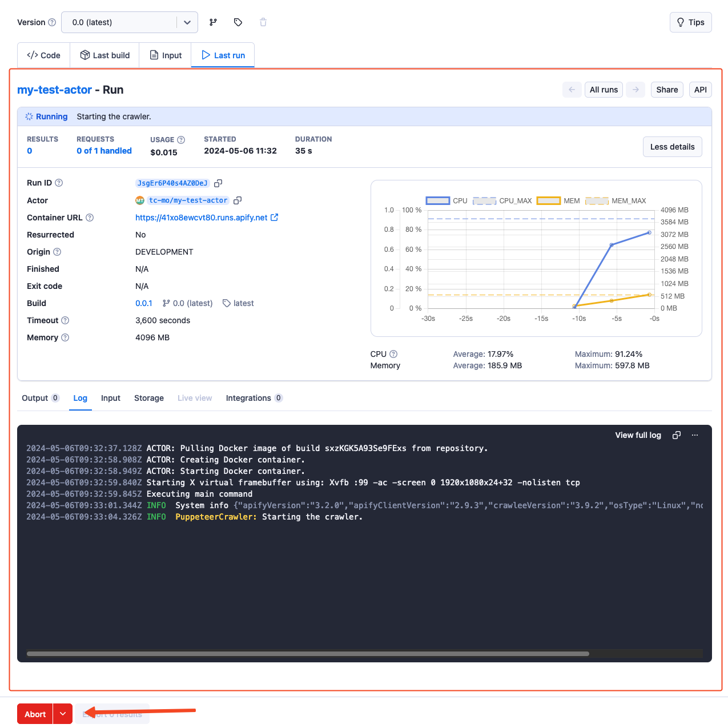Image resolution: width=728 pixels, height=728 pixels.
Task: Collapse run info with Less details
Action: 672,147
